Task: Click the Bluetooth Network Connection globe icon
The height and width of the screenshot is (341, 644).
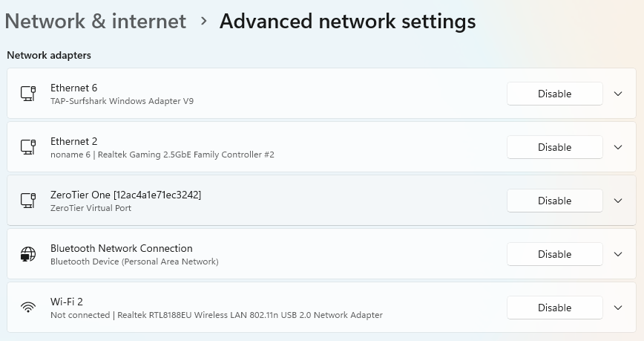Action: click(x=28, y=254)
